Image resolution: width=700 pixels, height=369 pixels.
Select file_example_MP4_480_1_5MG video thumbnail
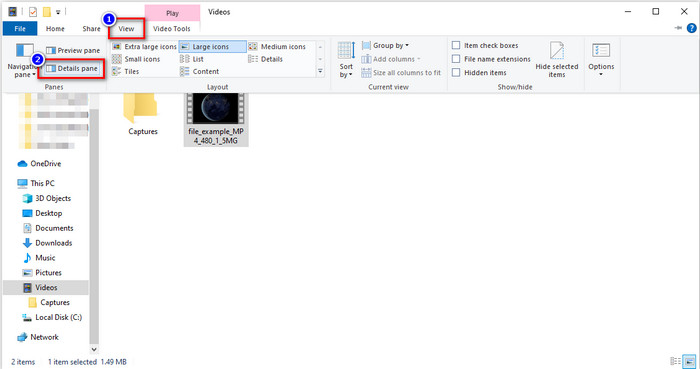[216, 119]
